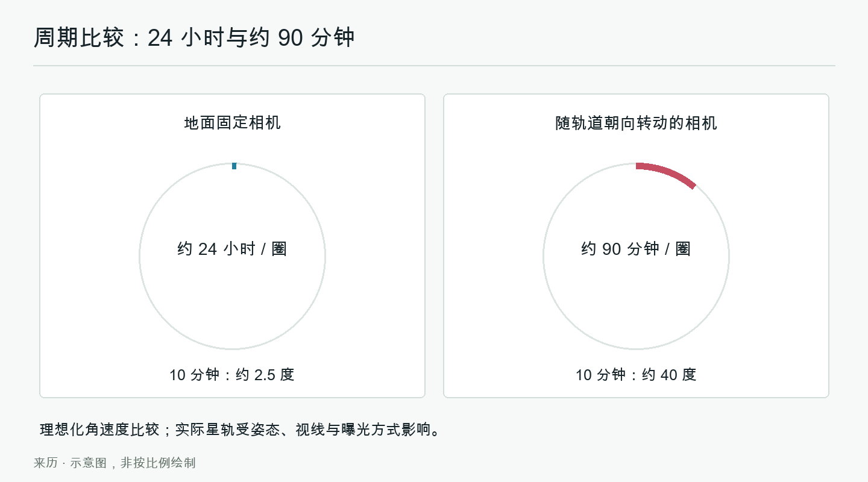
Task: Click the 约 24 小时 / 圈 label
Action: [x=232, y=249]
